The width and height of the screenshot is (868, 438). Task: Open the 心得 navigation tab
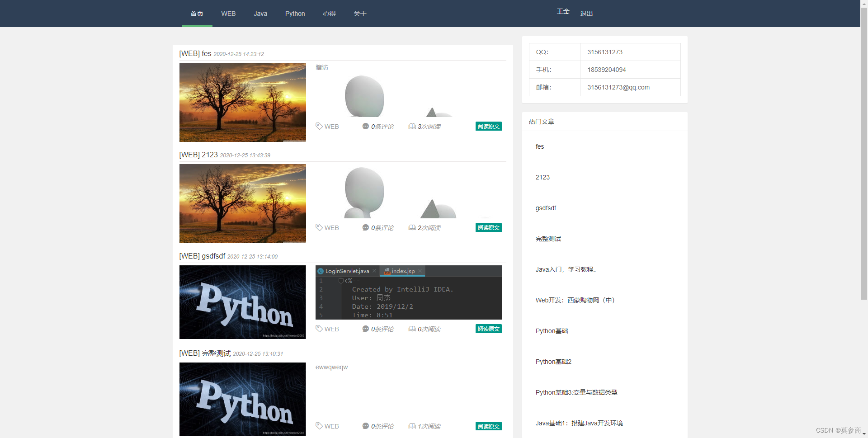pos(329,14)
